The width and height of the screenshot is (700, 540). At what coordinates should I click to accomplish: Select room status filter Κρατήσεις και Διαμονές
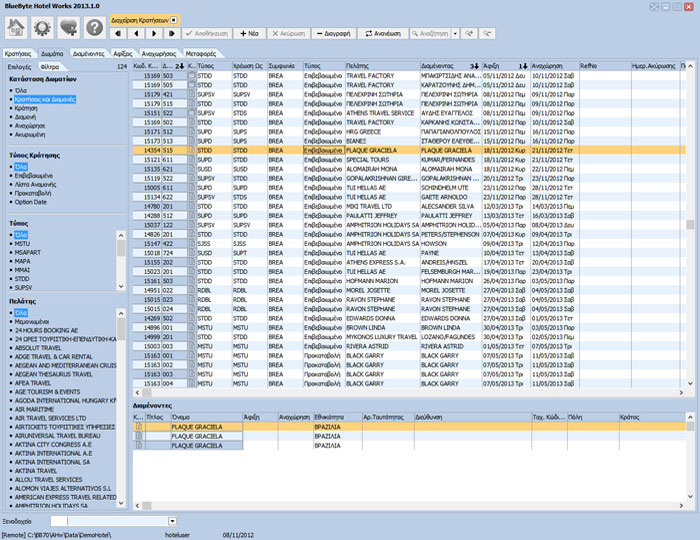(x=45, y=99)
